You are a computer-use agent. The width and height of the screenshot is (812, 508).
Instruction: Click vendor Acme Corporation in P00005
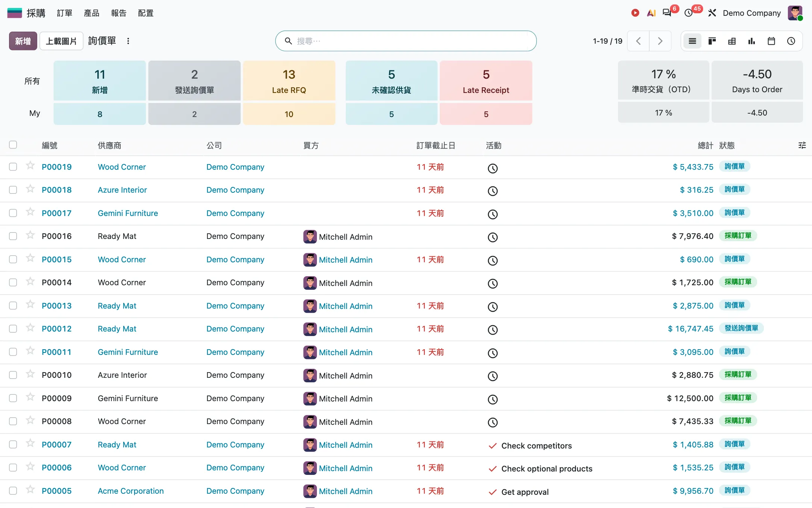tap(131, 491)
